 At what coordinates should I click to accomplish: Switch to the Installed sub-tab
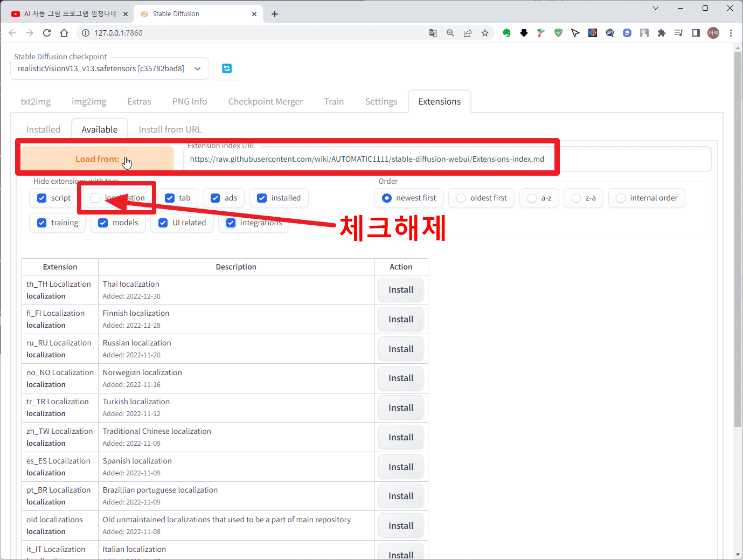43,129
